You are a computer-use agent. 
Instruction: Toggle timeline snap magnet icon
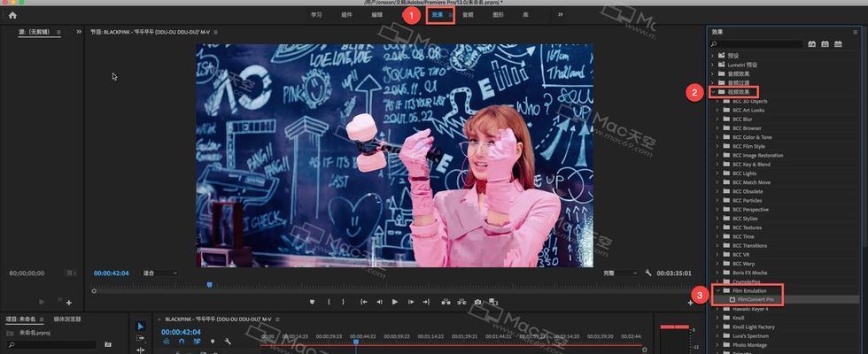pyautogui.click(x=182, y=342)
